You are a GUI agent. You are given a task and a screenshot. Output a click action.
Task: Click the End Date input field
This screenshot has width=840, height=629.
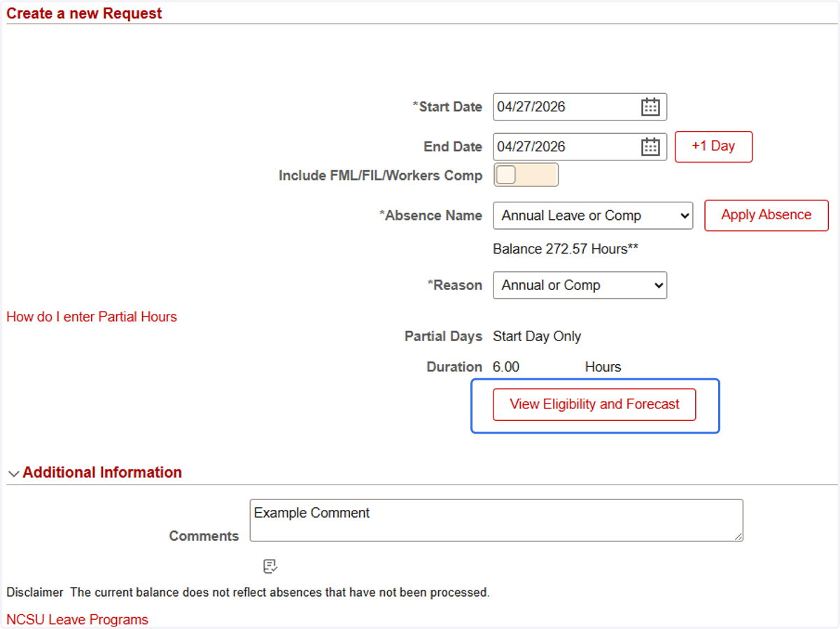pyautogui.click(x=580, y=147)
